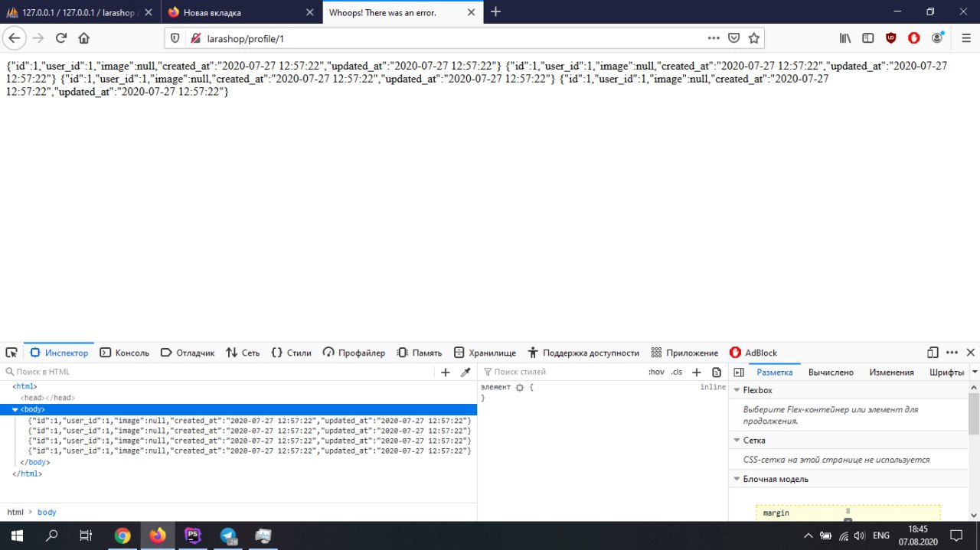
Task: Open the Хранилище devtools tab
Action: 485,353
